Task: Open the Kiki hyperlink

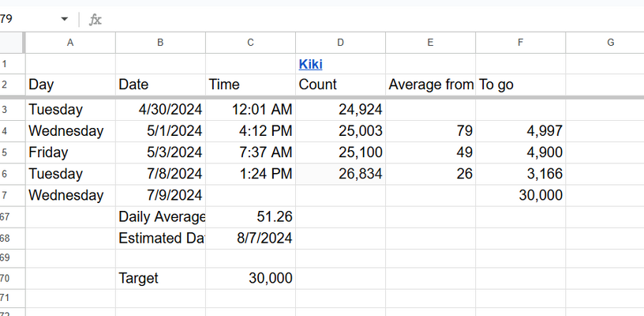Action: click(310, 64)
